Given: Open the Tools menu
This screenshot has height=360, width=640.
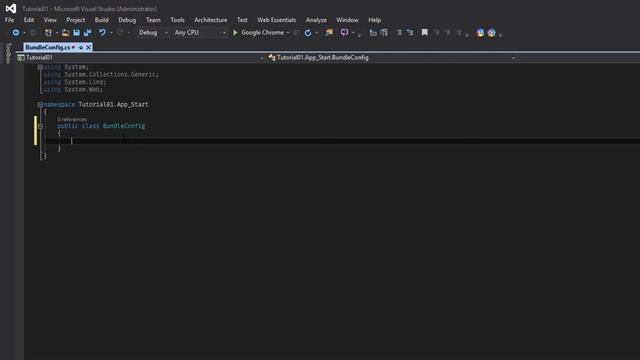Looking at the screenshot, I should click(177, 20).
